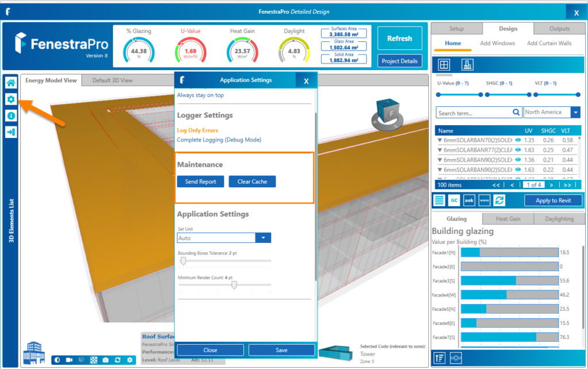588x370 pixels.
Task: Click the video camera icon in view toolbar
Action: [x=69, y=360]
